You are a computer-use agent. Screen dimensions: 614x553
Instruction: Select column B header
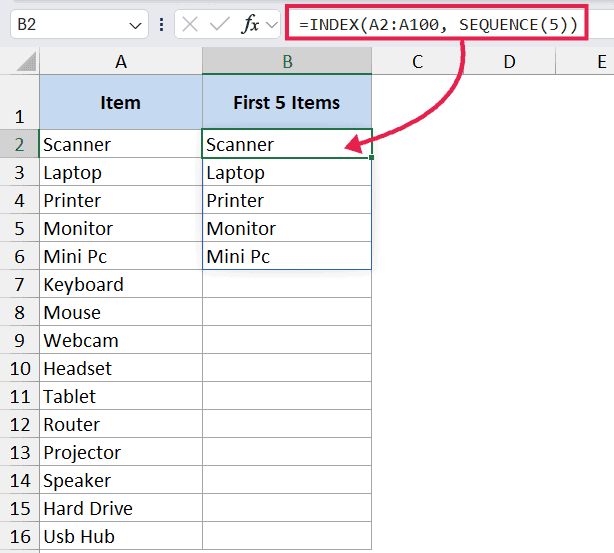coord(287,61)
